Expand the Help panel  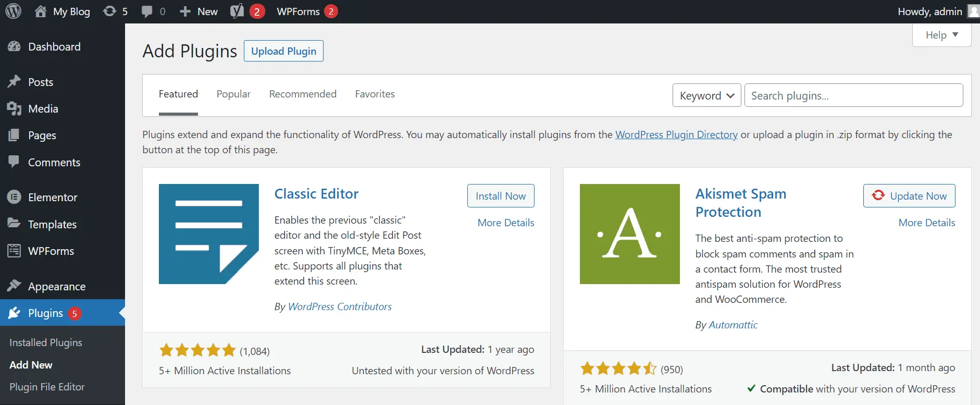click(941, 35)
